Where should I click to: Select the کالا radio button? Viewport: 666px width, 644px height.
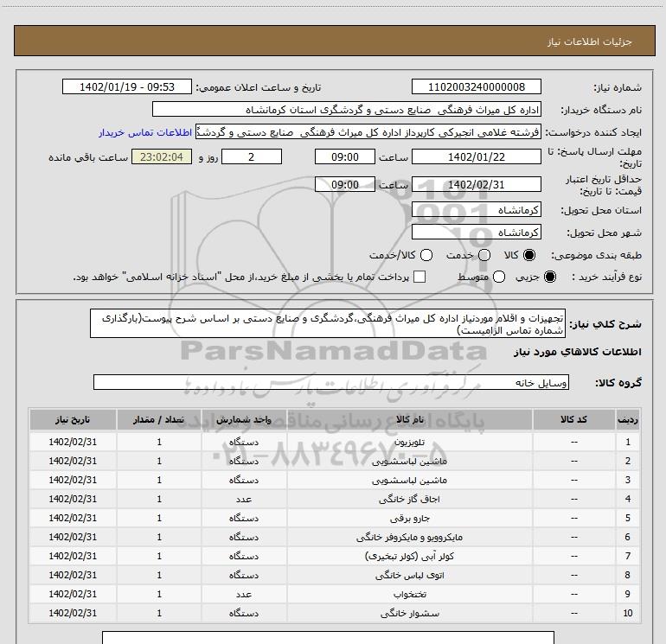point(529,255)
